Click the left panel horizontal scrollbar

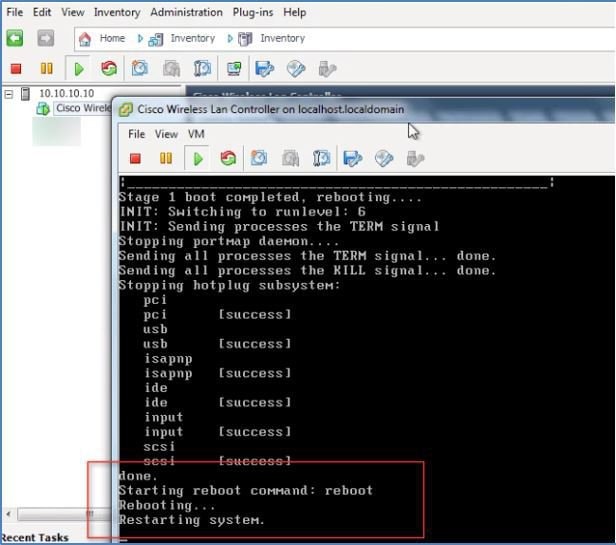59,514
